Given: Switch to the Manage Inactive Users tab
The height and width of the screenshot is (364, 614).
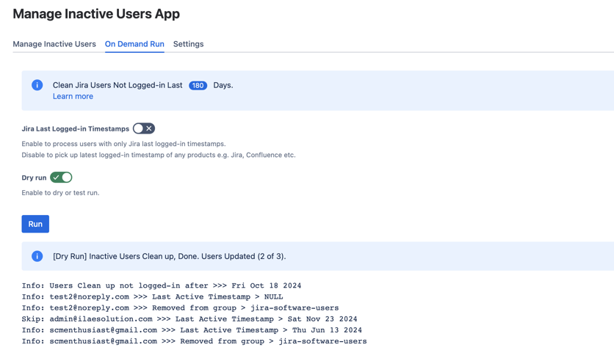Looking at the screenshot, I should point(54,44).
